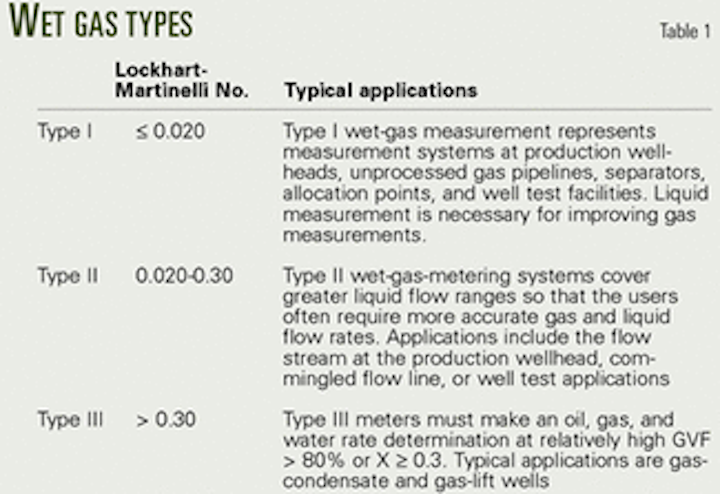Click the "Type II" row label
The image size is (720, 494).
[x=68, y=275]
